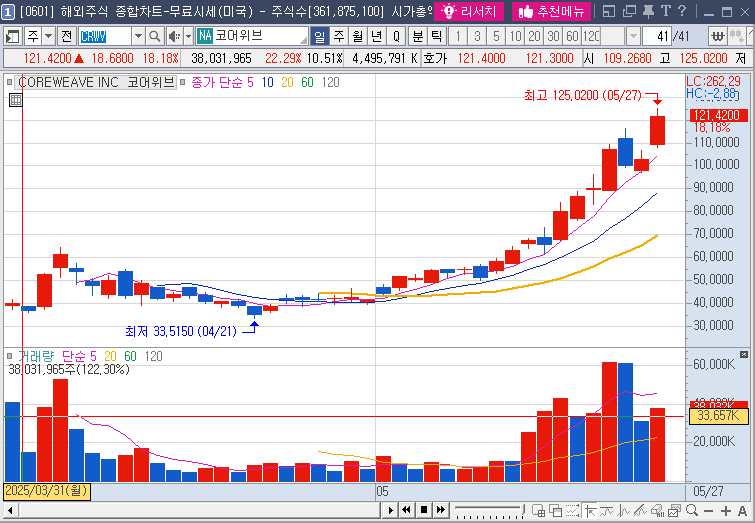Screen dimensions: 755x523
Task: Toggle the 분 minute chart mode
Action: pyautogui.click(x=418, y=36)
